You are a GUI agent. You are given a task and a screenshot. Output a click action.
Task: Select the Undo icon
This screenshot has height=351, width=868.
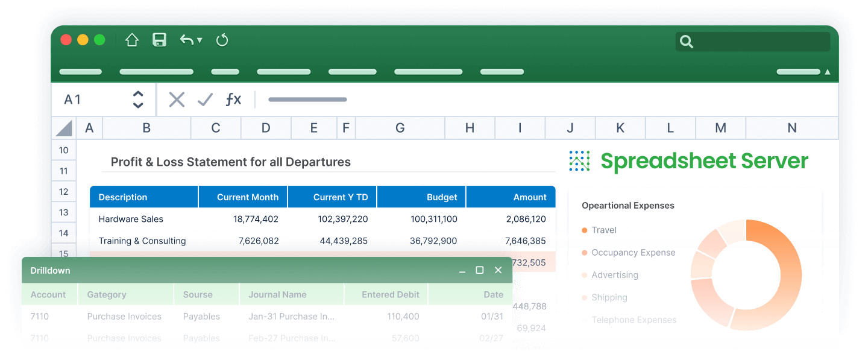click(x=187, y=40)
